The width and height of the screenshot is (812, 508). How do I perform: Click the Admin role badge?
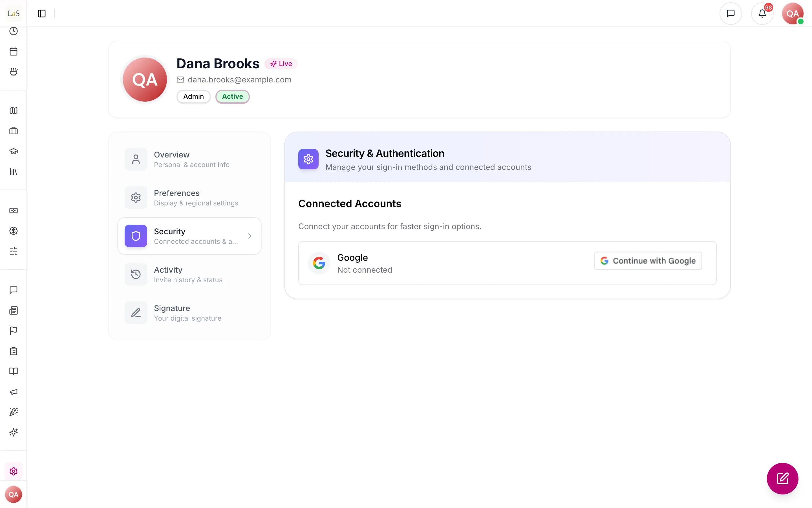(194, 97)
